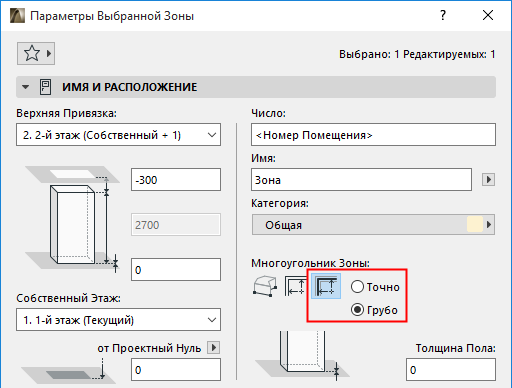This screenshot has width=512, height=388.
Task: Click the project zero elevation illustration
Action: [68, 371]
